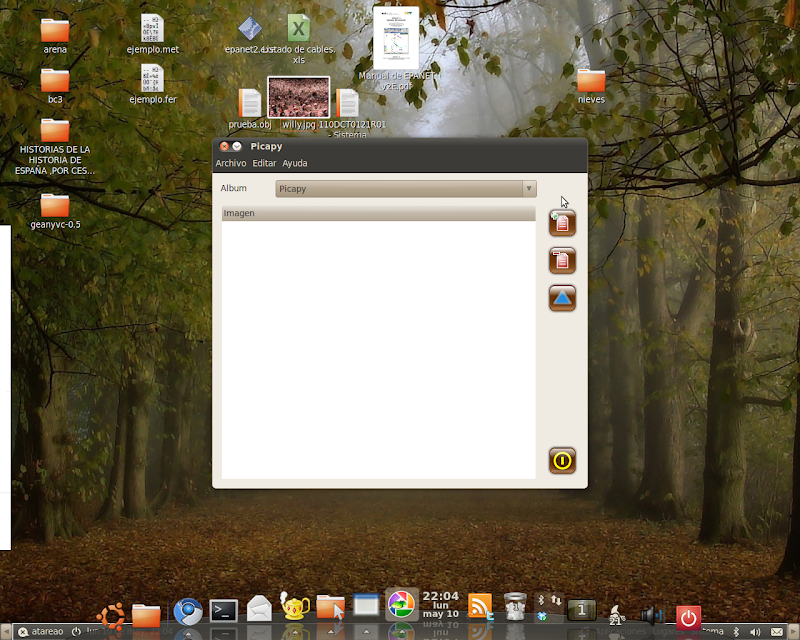Click the panel volume indicator icon
This screenshot has width=800, height=640.
756,632
